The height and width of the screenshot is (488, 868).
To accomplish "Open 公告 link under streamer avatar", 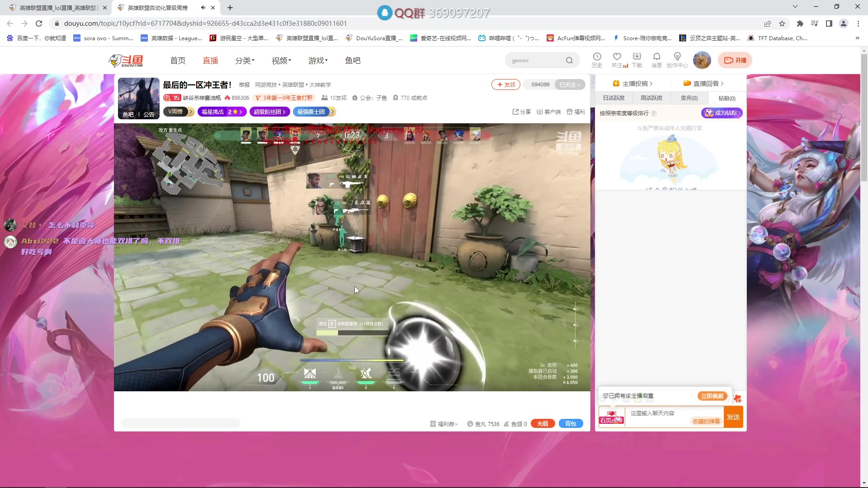I will click(149, 115).
